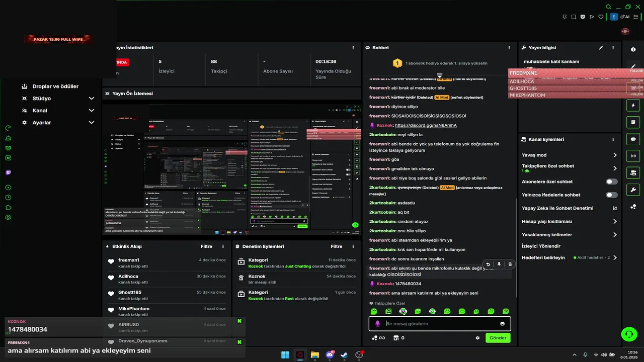This screenshot has width=644, height=362.
Task: Click the AI button in browser toolbar
Action: tap(625, 17)
